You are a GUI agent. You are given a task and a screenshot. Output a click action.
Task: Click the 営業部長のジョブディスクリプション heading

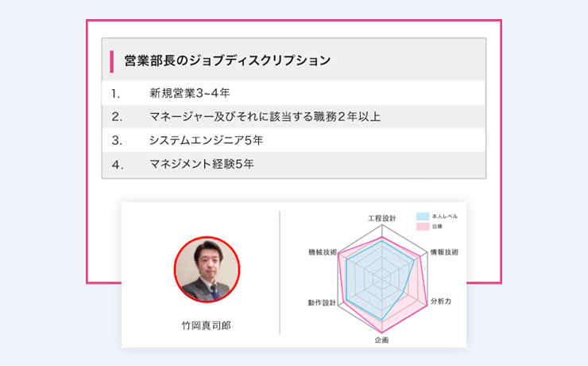(227, 60)
